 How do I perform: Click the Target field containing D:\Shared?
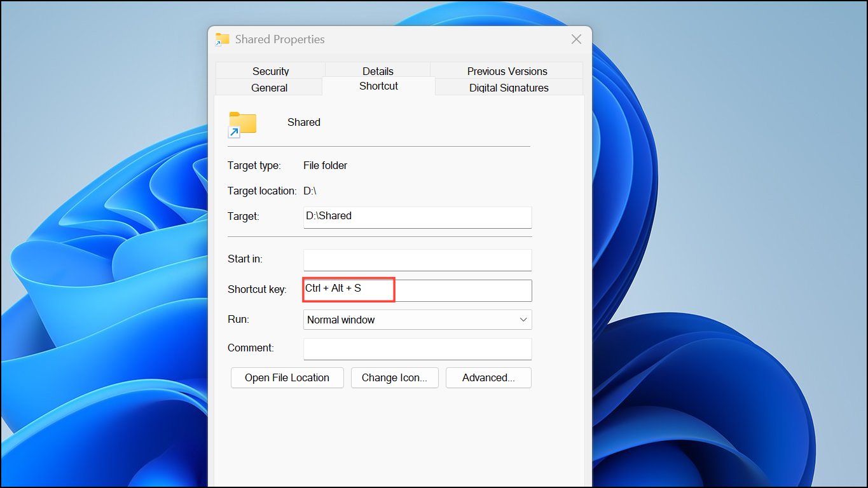click(x=417, y=217)
